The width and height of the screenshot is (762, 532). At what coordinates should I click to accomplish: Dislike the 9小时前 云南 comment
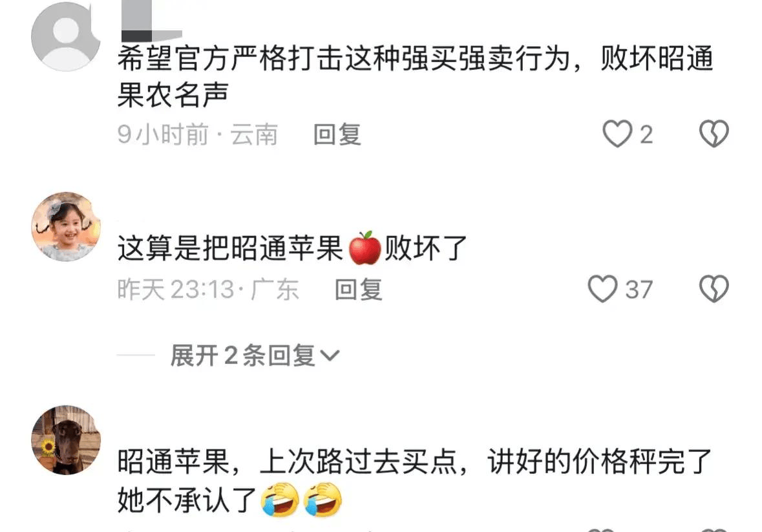pyautogui.click(x=714, y=134)
